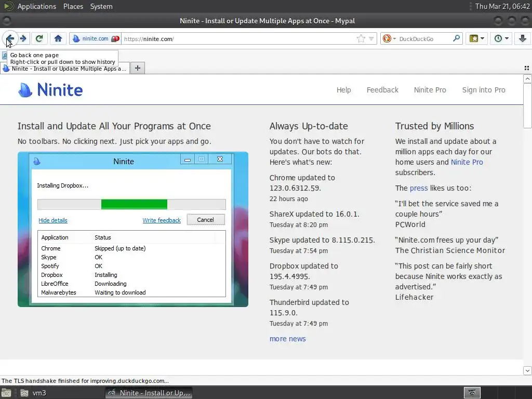
Task: Go back one page with the back arrow
Action: 9,38
